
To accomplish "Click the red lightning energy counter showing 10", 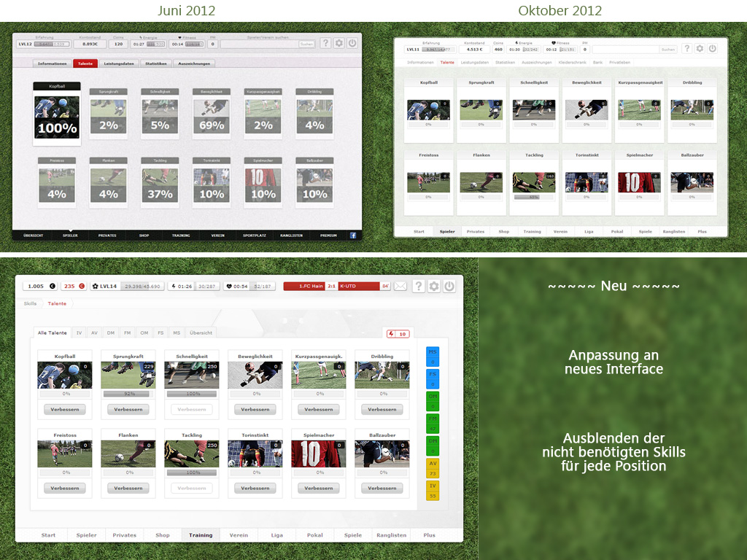I will coord(398,334).
